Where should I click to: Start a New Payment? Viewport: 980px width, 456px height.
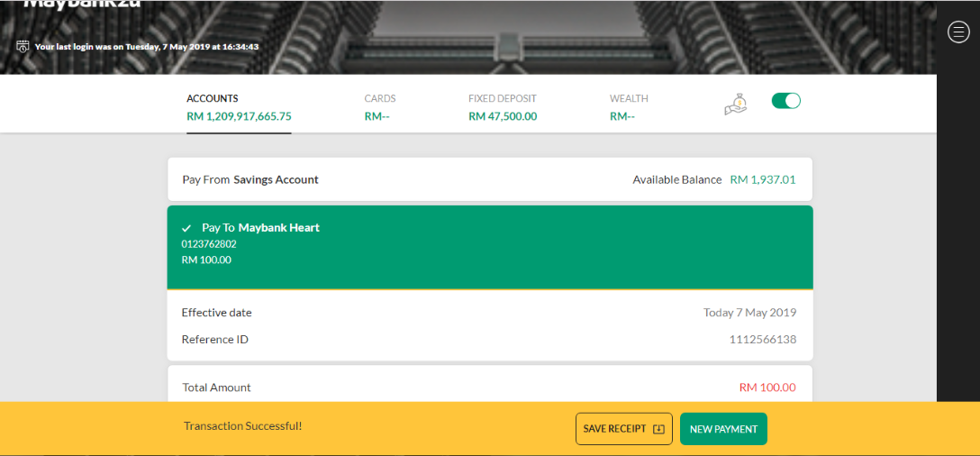pos(723,429)
